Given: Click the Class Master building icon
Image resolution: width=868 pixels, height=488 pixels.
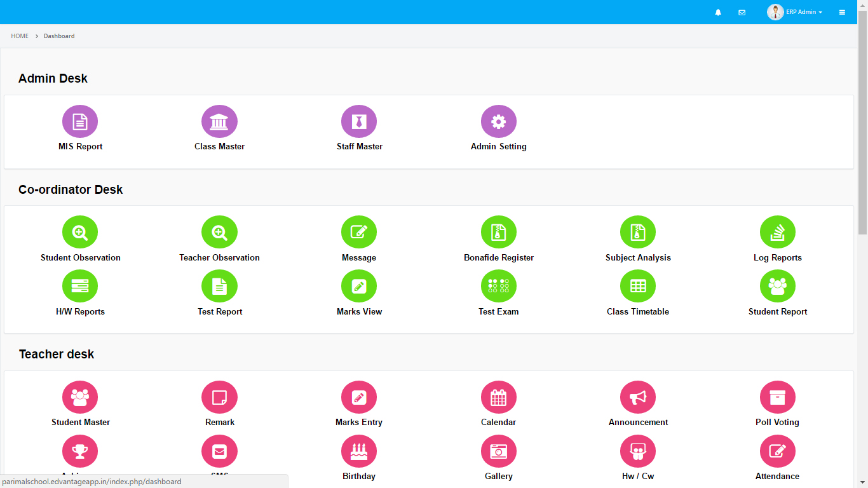Looking at the screenshot, I should click(219, 121).
